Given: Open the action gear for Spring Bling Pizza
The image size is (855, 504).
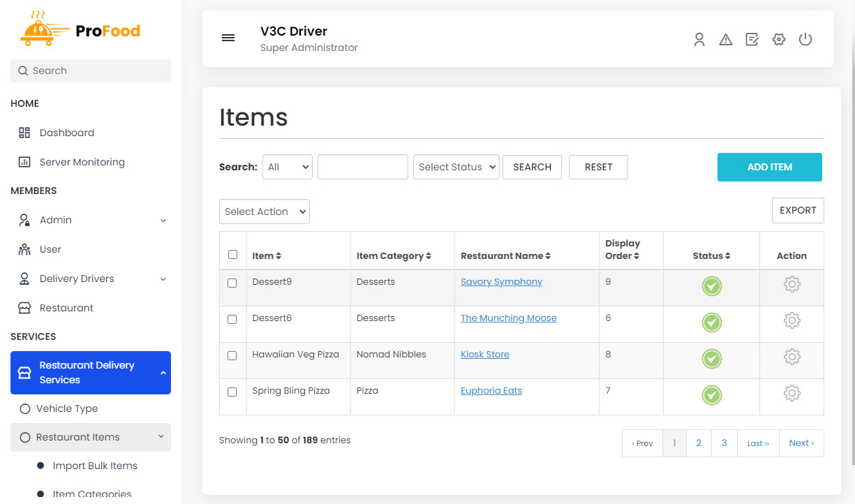Looking at the screenshot, I should pos(791,393).
